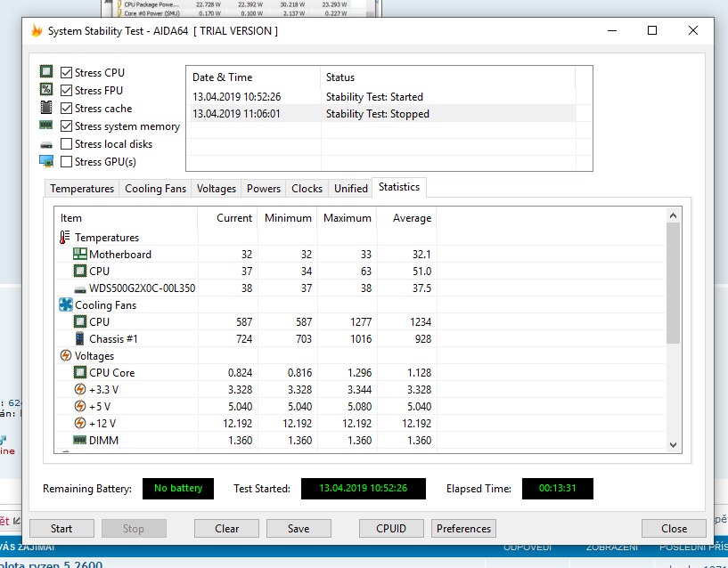The height and width of the screenshot is (568, 728).
Task: Click the Item column header
Action: pyautogui.click(x=127, y=217)
